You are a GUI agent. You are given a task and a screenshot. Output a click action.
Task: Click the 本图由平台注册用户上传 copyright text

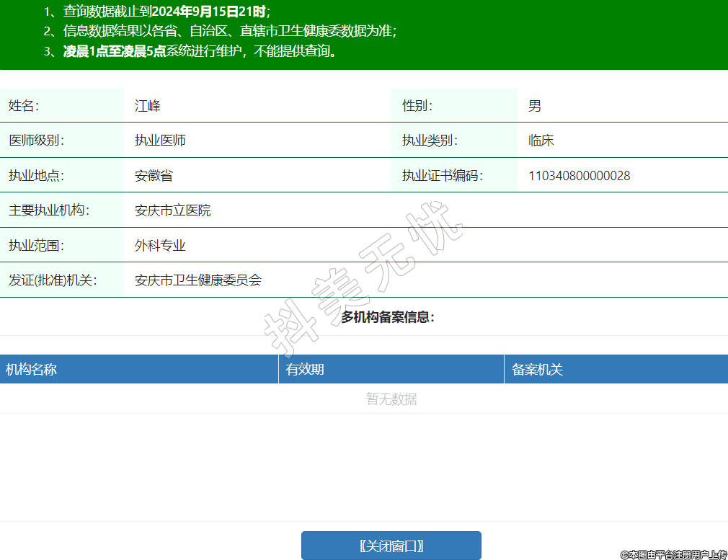tap(673, 554)
